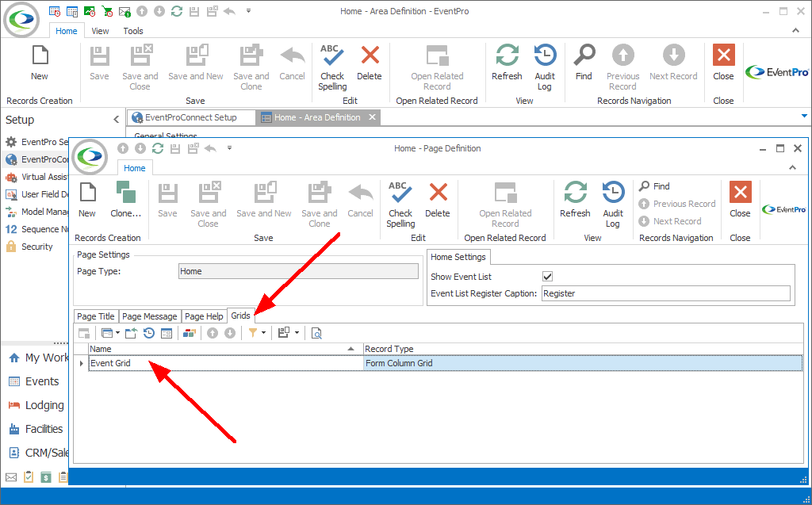Switch to Page Title tab

[96, 316]
